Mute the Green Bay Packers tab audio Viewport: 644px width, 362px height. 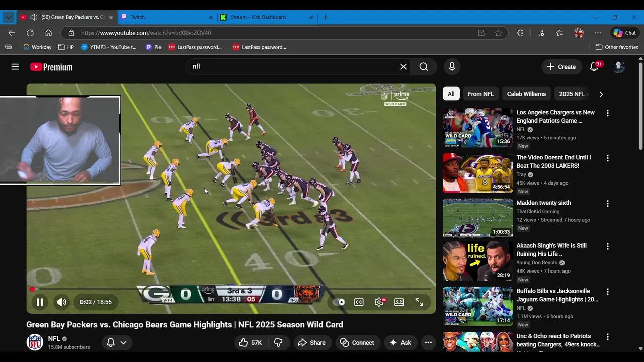point(34,17)
